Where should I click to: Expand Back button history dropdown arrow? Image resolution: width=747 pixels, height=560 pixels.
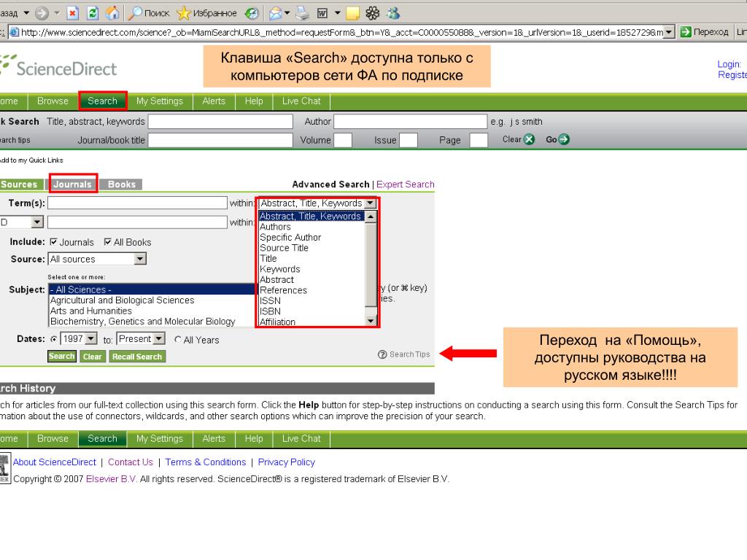(x=27, y=13)
